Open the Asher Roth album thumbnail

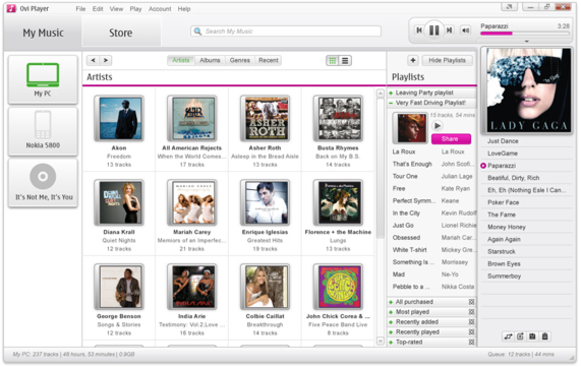(x=265, y=119)
